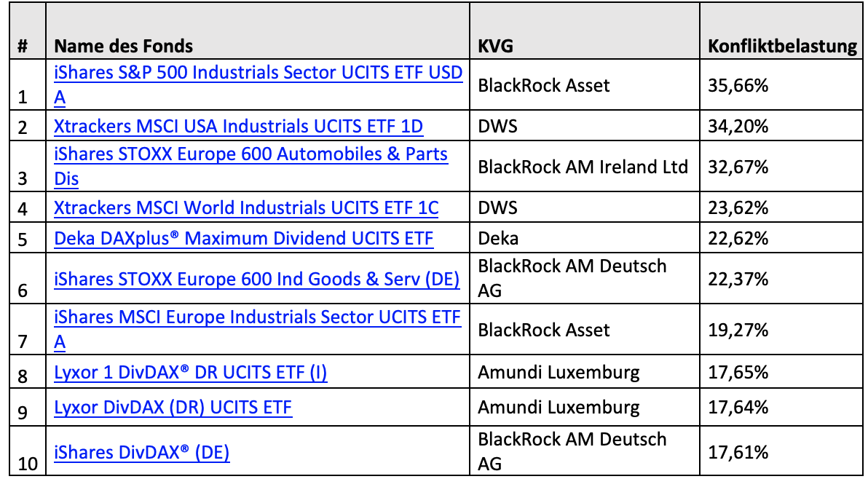Open iShares DivDAX (DE) fund link
The image size is (868, 479).
pyautogui.click(x=142, y=453)
